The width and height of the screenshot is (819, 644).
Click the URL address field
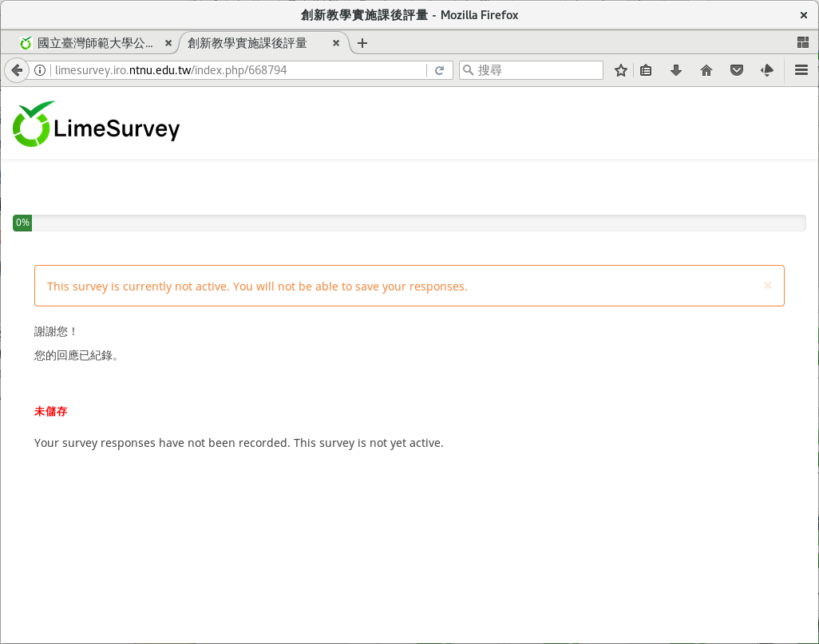point(238,70)
